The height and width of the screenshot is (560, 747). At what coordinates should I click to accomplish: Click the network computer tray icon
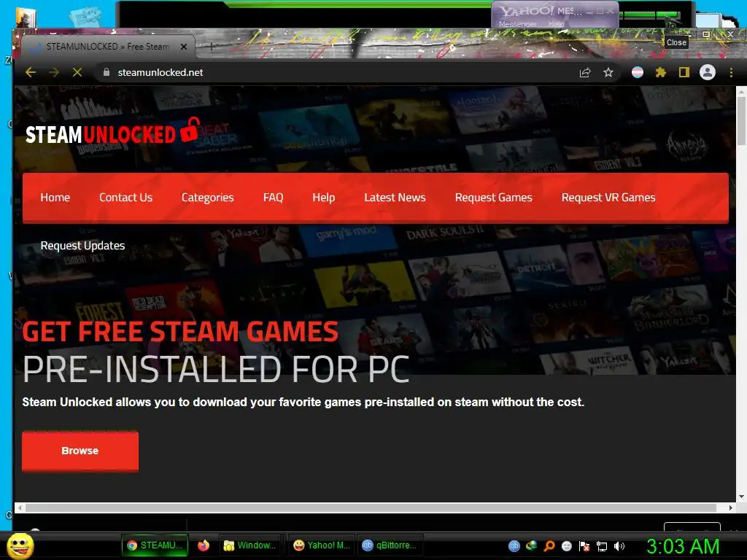click(602, 546)
